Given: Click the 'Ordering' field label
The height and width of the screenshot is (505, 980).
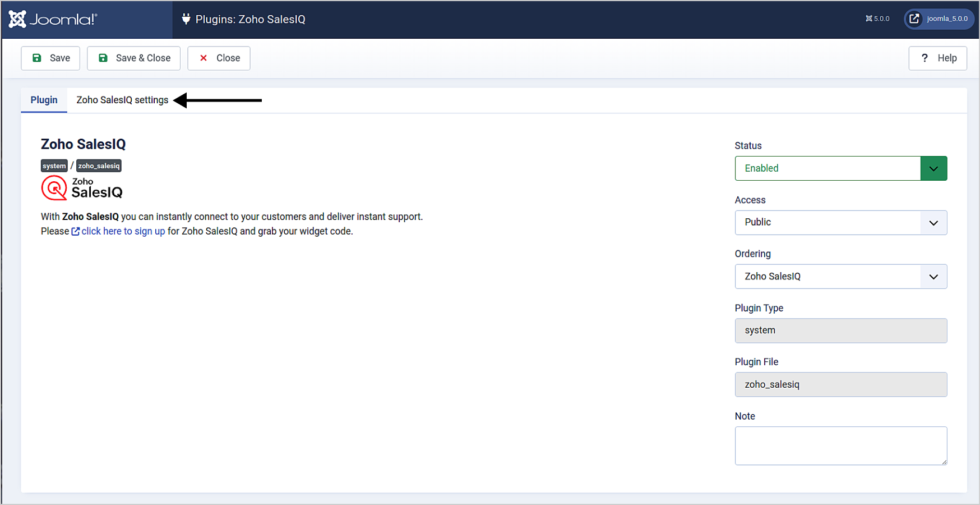Looking at the screenshot, I should [752, 254].
